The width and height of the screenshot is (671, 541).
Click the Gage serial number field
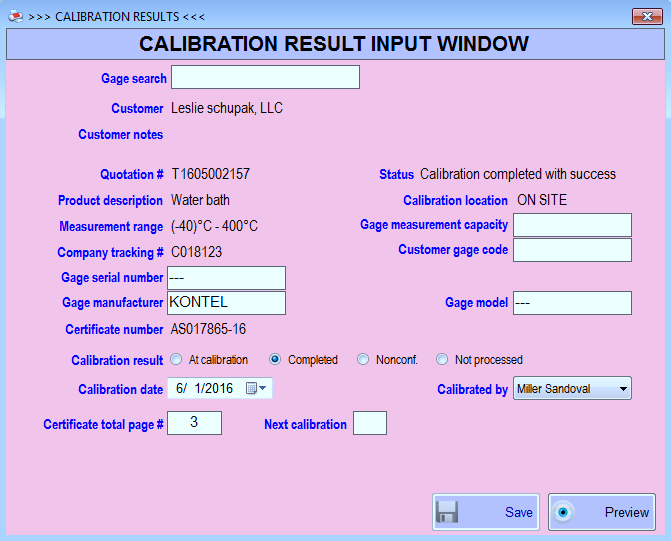point(226,278)
